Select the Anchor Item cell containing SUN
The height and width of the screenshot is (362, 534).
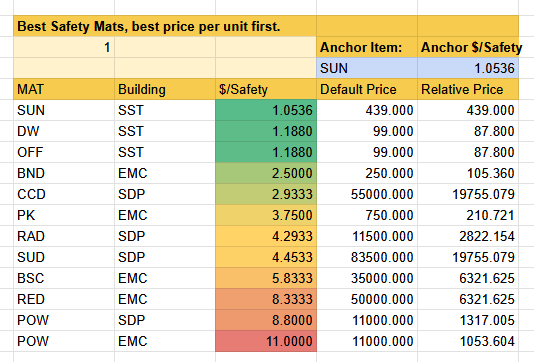tap(367, 68)
